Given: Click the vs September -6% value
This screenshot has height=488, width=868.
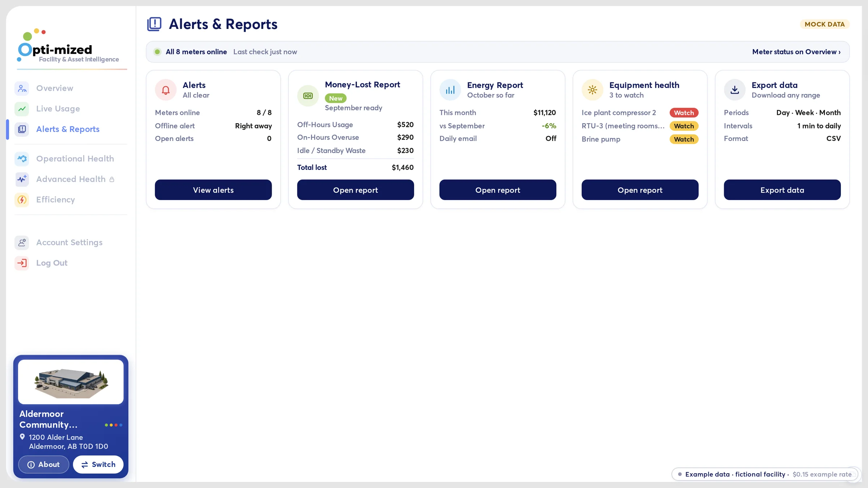Looking at the screenshot, I should [549, 126].
